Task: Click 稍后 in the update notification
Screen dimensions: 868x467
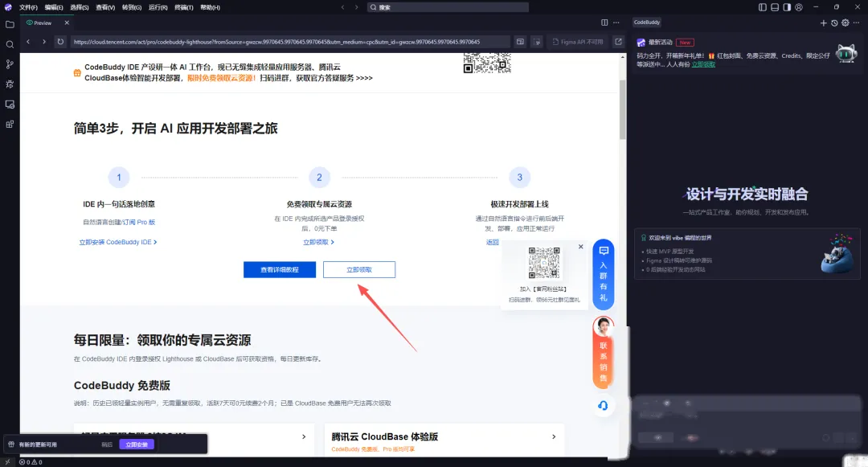Action: click(x=107, y=444)
